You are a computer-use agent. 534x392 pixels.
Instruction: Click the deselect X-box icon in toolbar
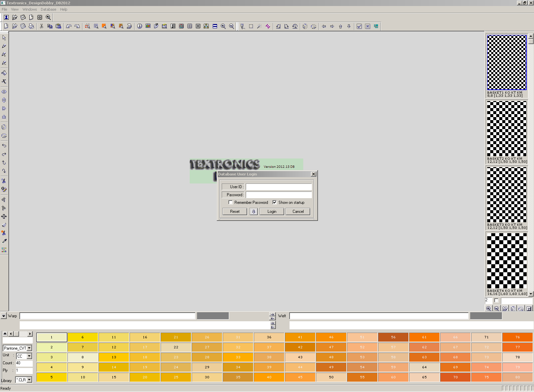point(367,26)
